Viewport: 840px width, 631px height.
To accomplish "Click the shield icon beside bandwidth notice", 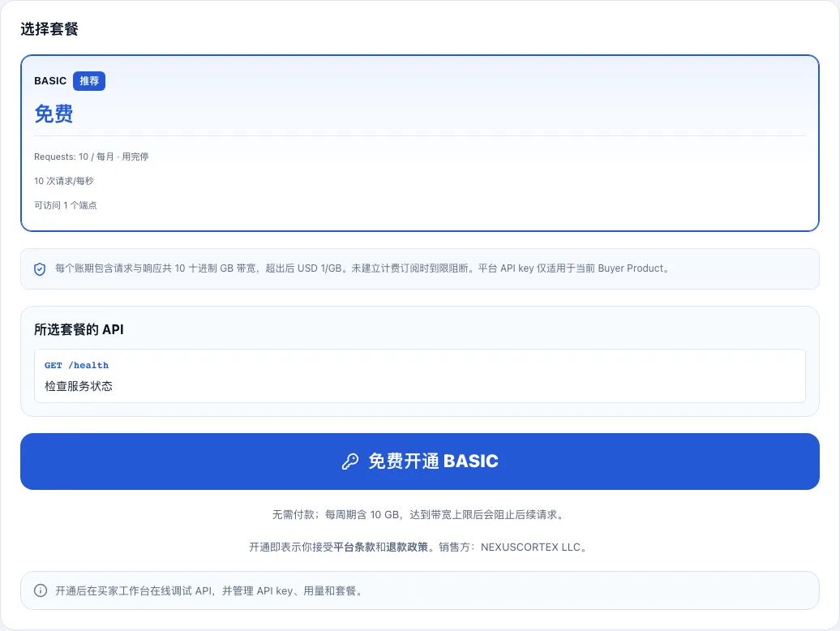I will click(x=40, y=269).
